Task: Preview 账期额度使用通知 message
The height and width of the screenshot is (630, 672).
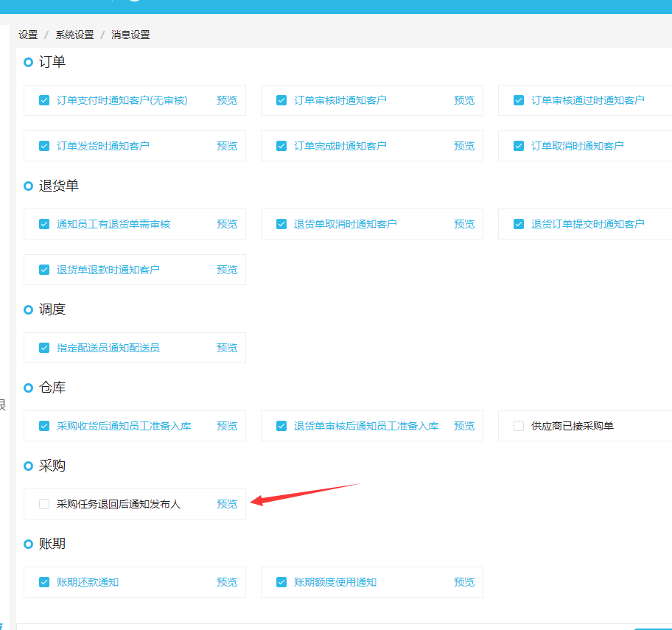Action: click(464, 582)
